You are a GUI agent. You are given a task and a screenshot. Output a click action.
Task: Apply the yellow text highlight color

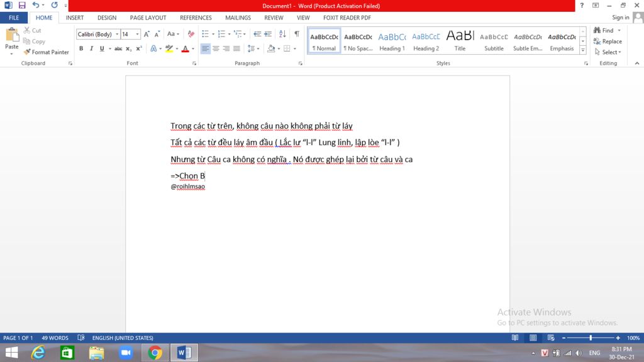169,48
